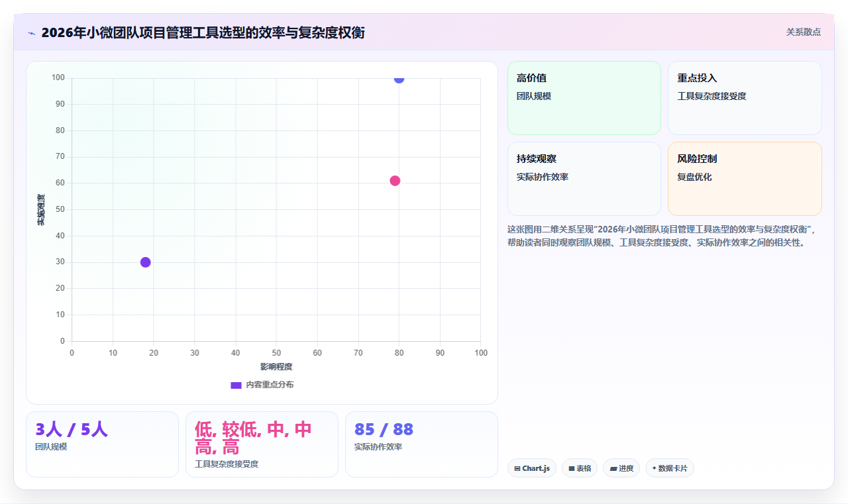Click the 实施难度 y-axis title
Screen dimensions: 848x504
[41, 210]
